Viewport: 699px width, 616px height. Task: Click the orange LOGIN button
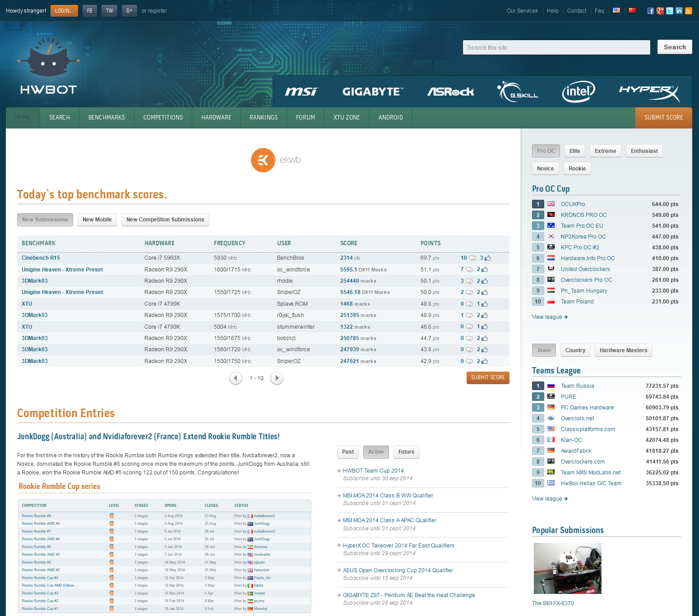(64, 11)
